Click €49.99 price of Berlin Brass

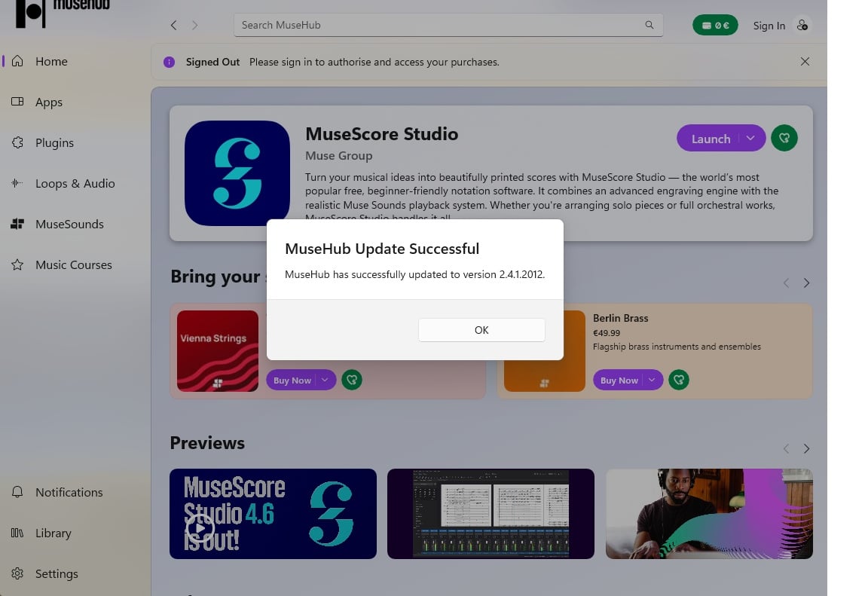pyautogui.click(x=607, y=333)
